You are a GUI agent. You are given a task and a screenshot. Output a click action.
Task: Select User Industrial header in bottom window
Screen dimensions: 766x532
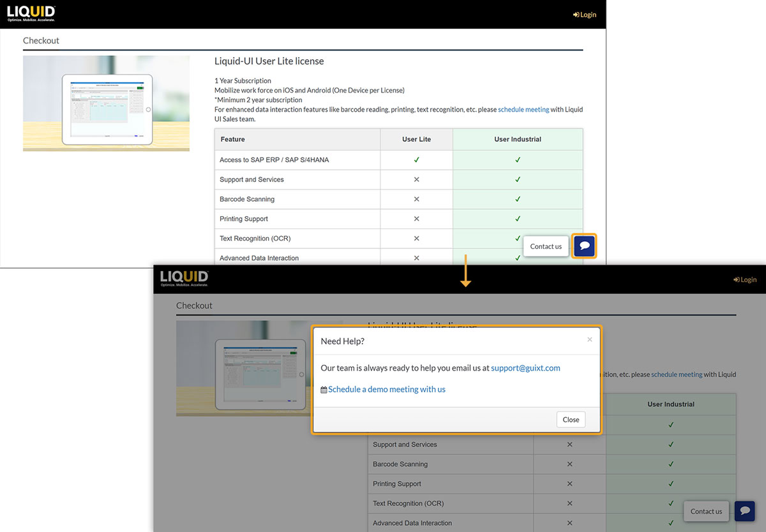[671, 404]
